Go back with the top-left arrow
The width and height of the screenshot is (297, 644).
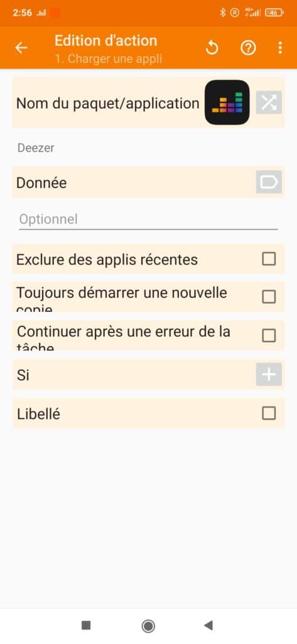tap(21, 48)
